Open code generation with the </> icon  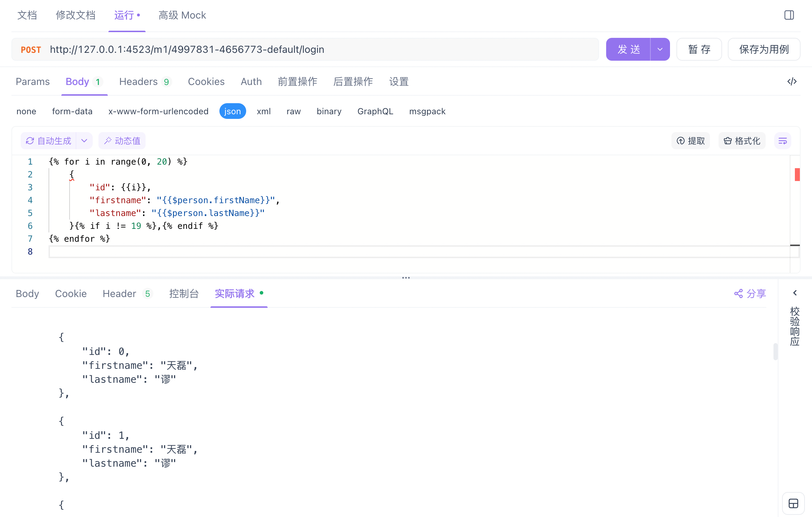792,81
